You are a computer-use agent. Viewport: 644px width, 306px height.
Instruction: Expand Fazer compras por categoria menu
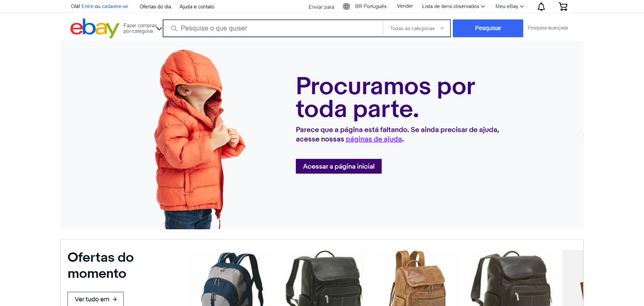pos(143,28)
